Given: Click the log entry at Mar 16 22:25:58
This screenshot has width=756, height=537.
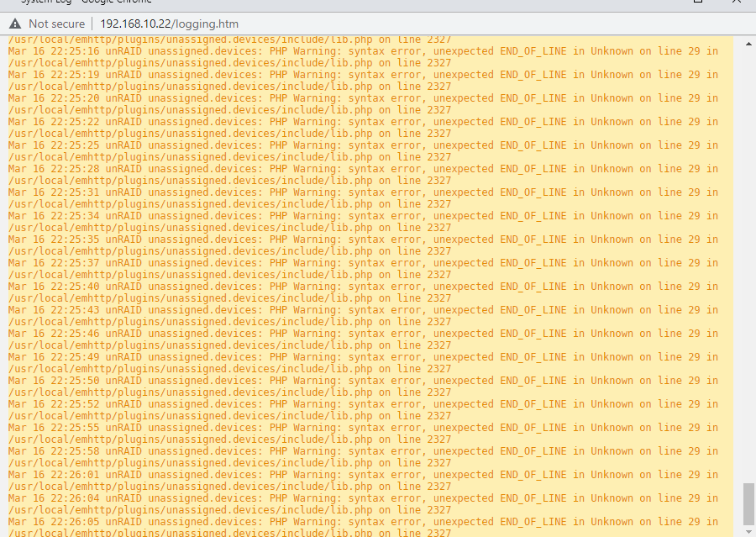Looking at the screenshot, I should (x=363, y=457).
